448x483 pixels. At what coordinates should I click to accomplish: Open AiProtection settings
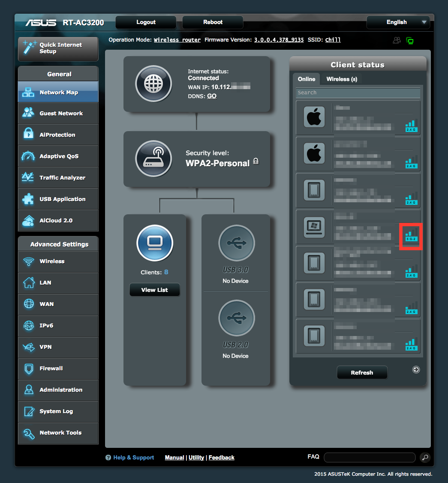click(x=58, y=135)
